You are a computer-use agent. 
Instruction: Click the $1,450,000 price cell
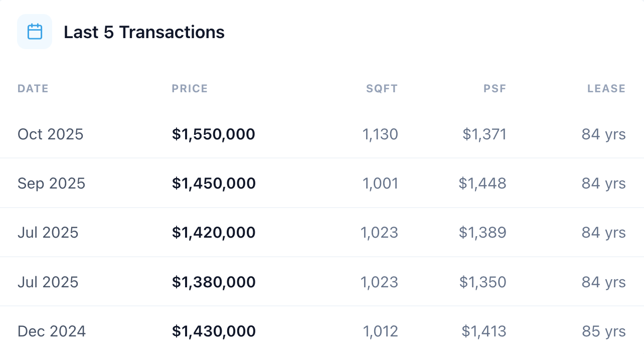point(214,184)
